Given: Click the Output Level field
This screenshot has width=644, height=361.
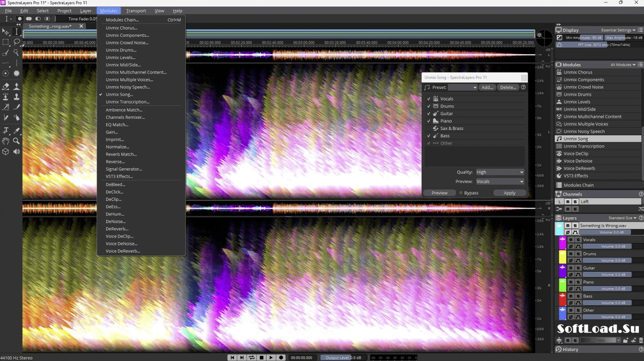Looking at the screenshot, I should click(x=343, y=358).
